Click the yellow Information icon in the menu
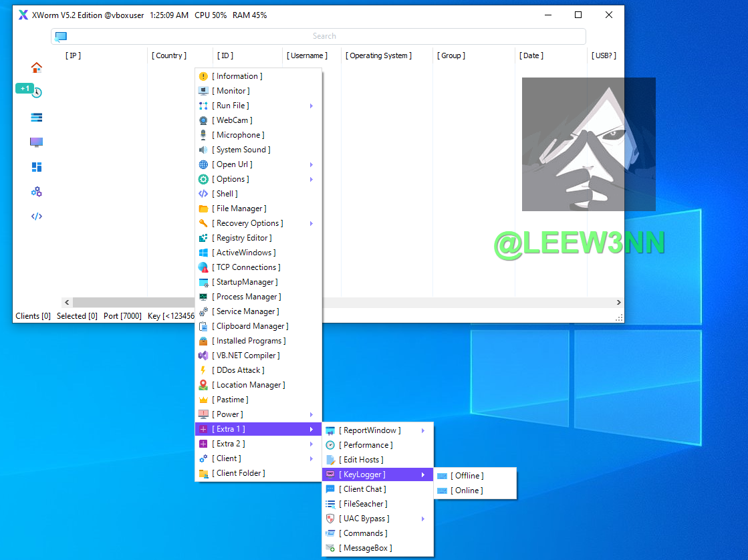The width and height of the screenshot is (748, 560). [203, 76]
